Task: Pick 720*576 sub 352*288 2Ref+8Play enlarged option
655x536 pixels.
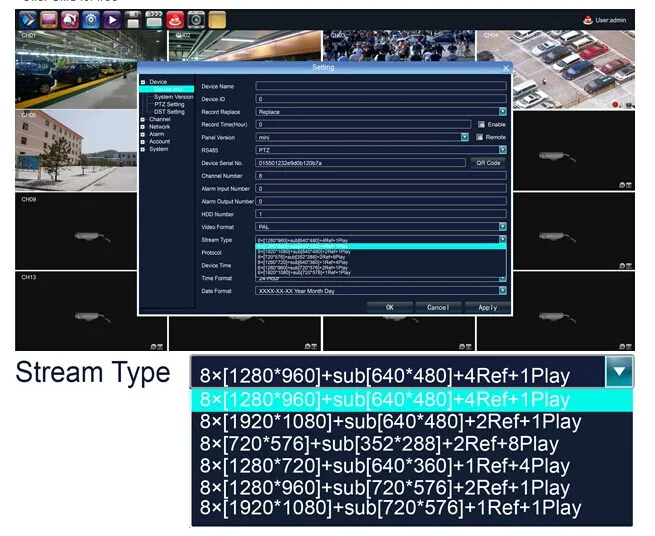Action: pos(411,444)
